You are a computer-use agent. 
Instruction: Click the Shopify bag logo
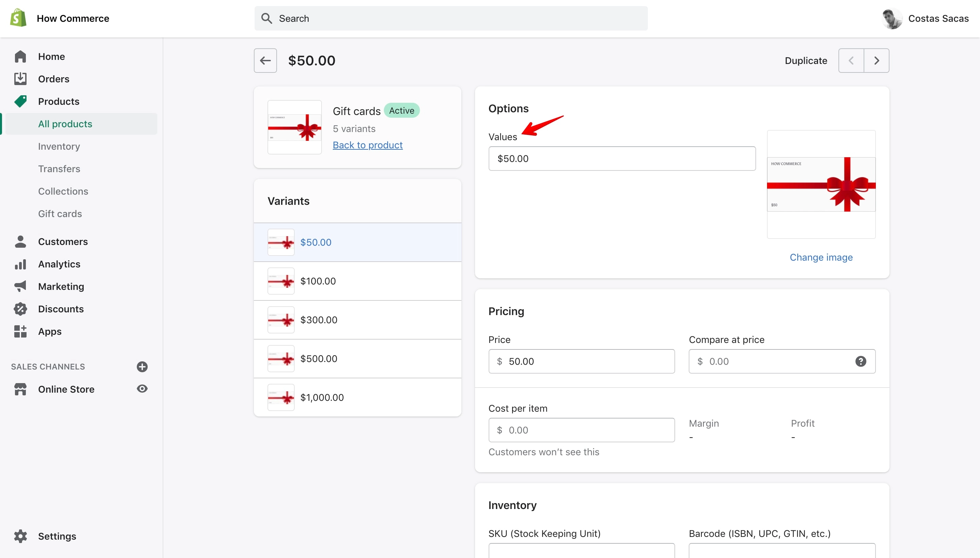tap(18, 18)
